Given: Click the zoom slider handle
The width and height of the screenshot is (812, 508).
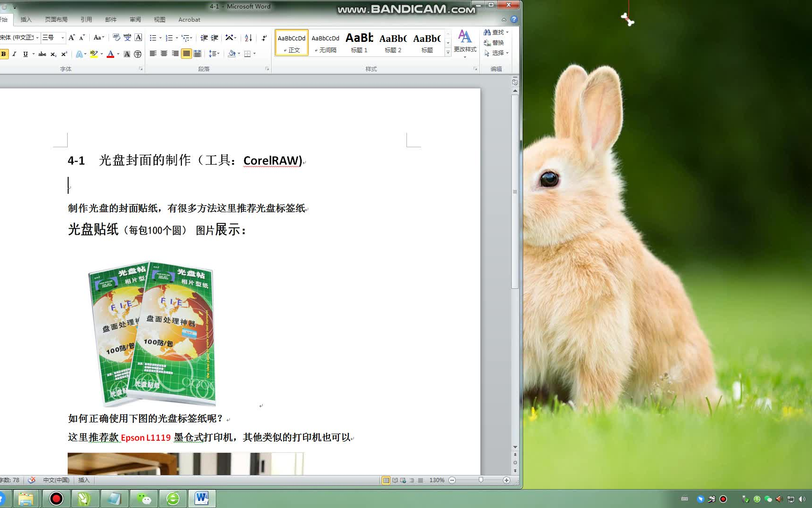Looking at the screenshot, I should (481, 480).
